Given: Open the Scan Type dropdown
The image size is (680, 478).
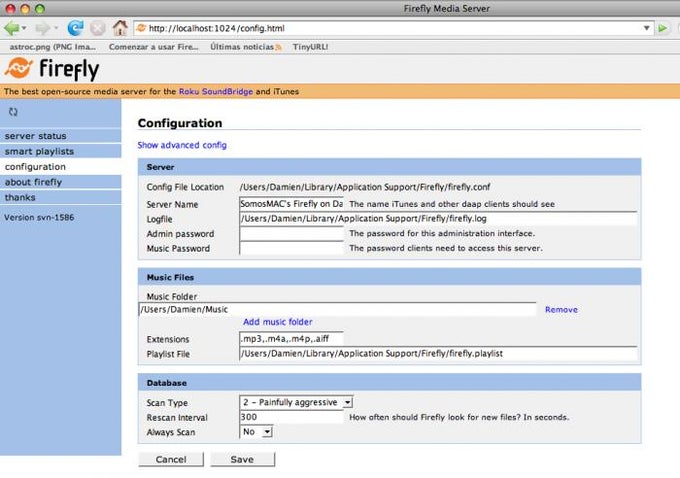Looking at the screenshot, I should click(296, 402).
